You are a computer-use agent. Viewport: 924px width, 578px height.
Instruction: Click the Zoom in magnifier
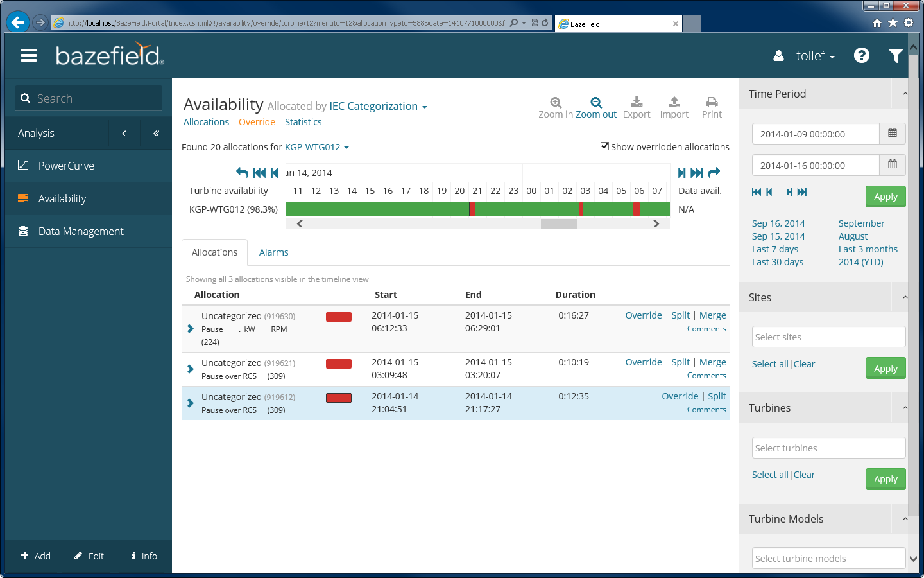(556, 103)
